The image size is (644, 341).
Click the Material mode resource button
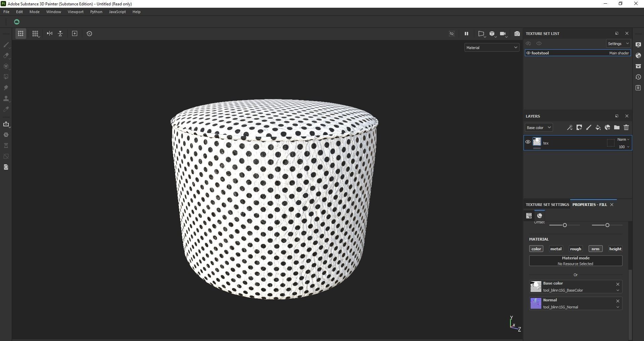pyautogui.click(x=576, y=261)
